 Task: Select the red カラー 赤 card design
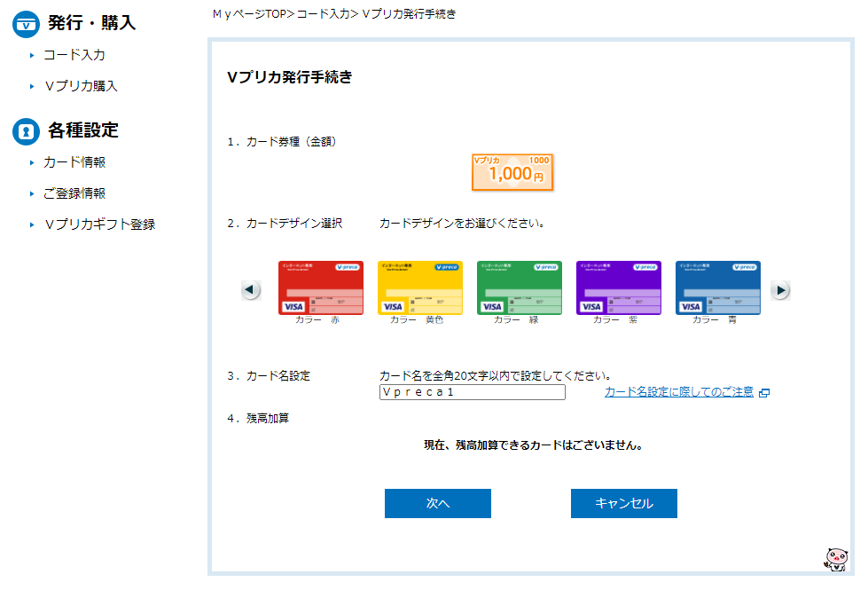point(320,287)
